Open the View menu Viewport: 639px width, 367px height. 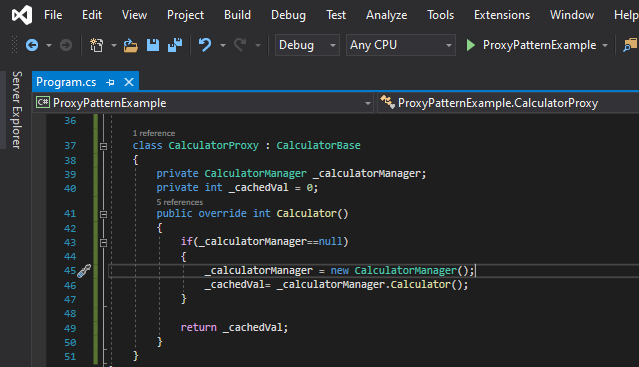pyautogui.click(x=134, y=15)
